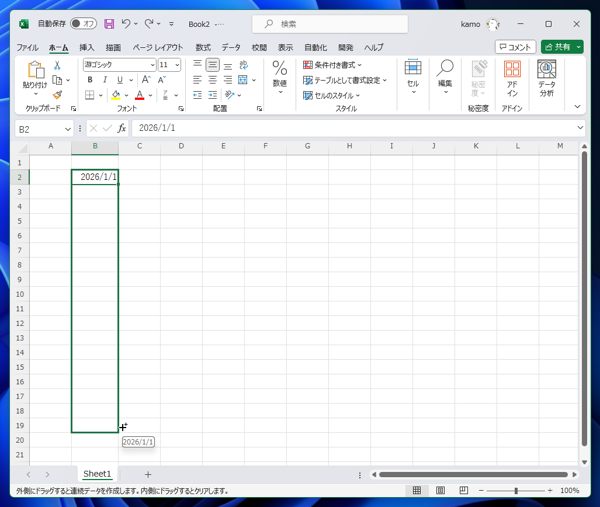The image size is (600, 507).
Task: Click the text orientation icon
Action: [230, 95]
